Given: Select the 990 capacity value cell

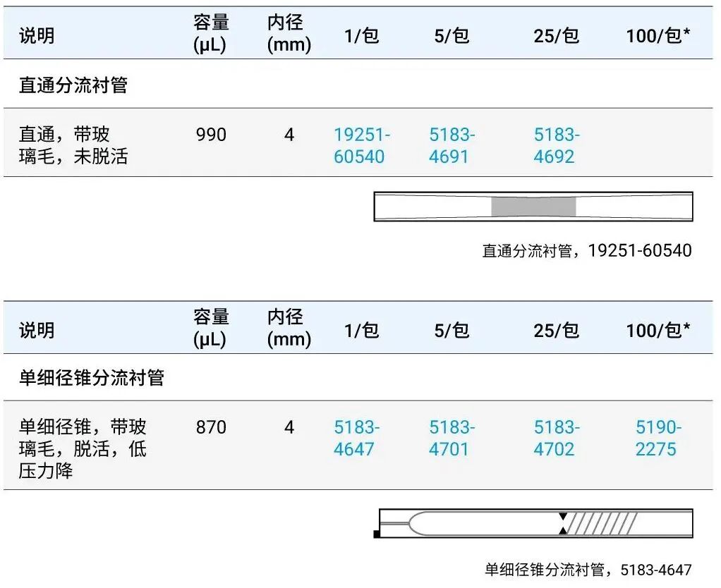Looking at the screenshot, I should point(211,135).
